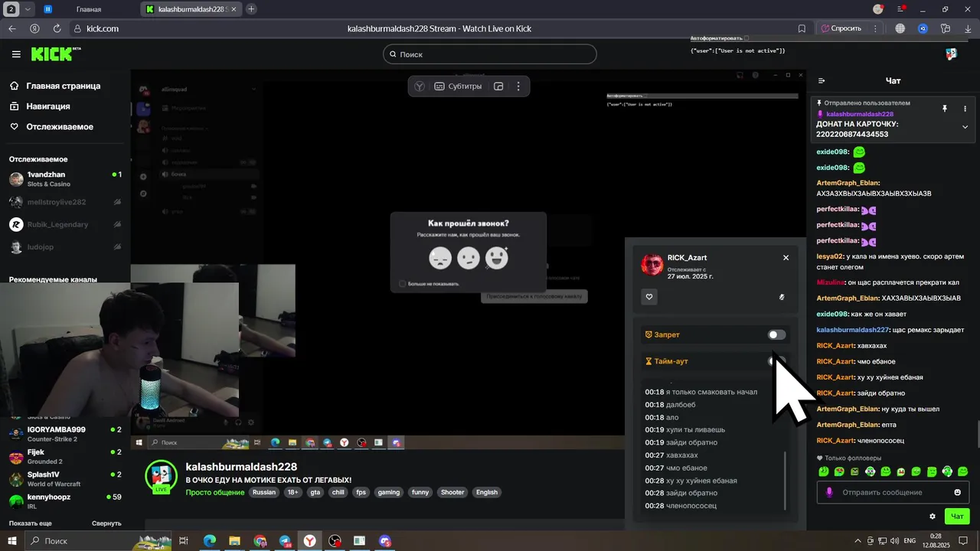This screenshot has height=551, width=980.
Task: Focus the Kick Поиск search box
Action: pos(490,54)
